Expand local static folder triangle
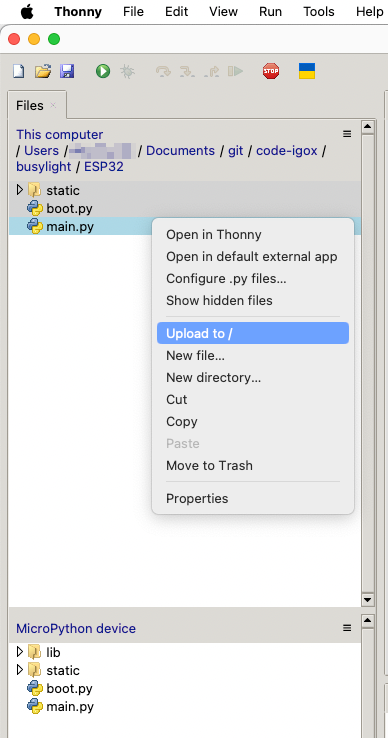Screen dimensions: 388x738 click(x=19, y=190)
